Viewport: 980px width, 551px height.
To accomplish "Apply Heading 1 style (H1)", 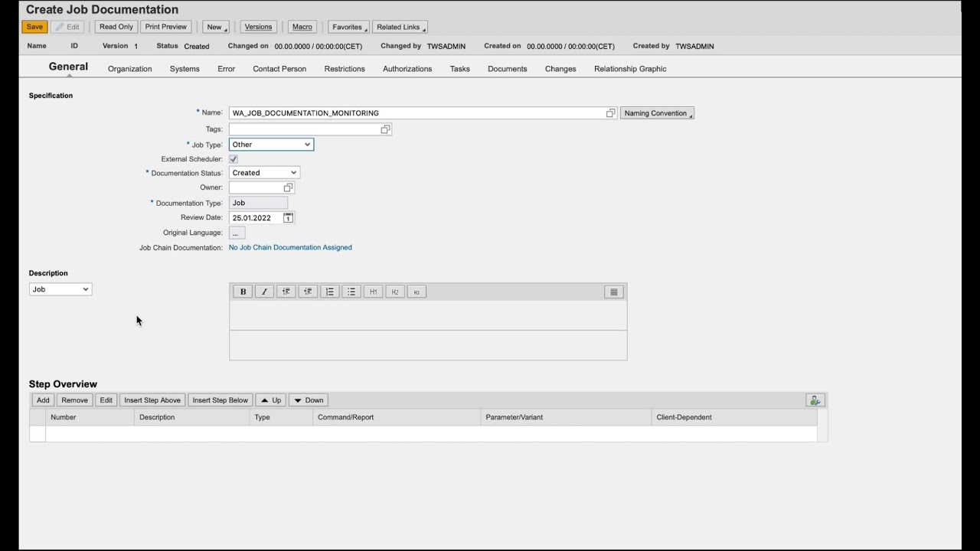I will coord(373,292).
